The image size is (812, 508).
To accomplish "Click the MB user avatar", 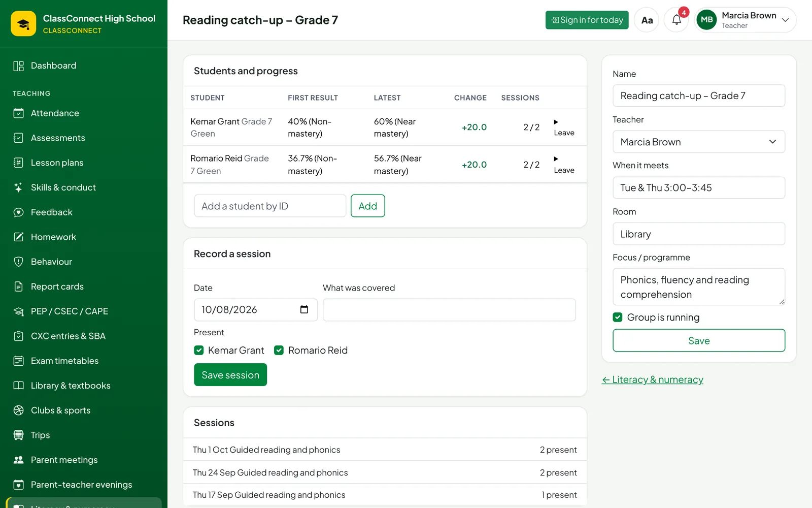I will [x=706, y=20].
